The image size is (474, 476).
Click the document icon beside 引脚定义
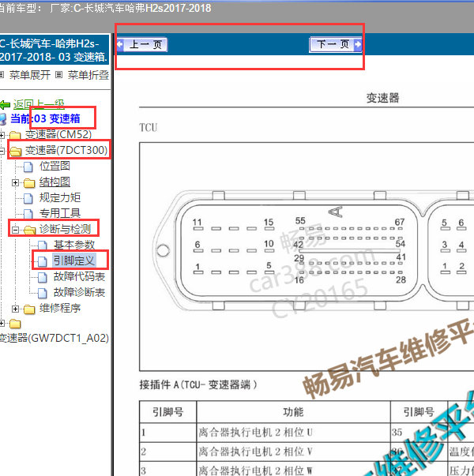point(43,261)
